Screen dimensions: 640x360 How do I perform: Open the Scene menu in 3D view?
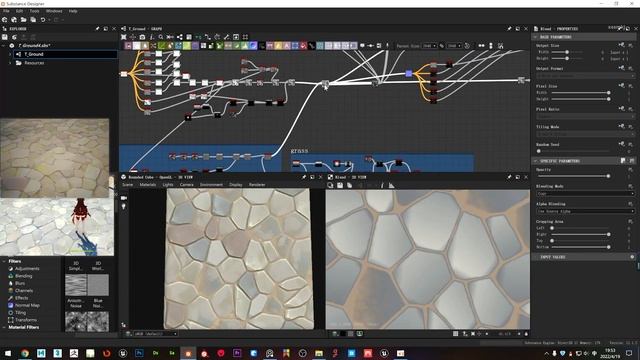coord(128,185)
